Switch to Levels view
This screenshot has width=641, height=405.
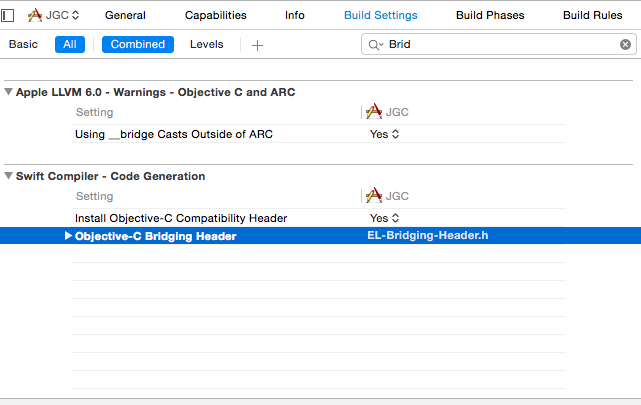point(206,44)
